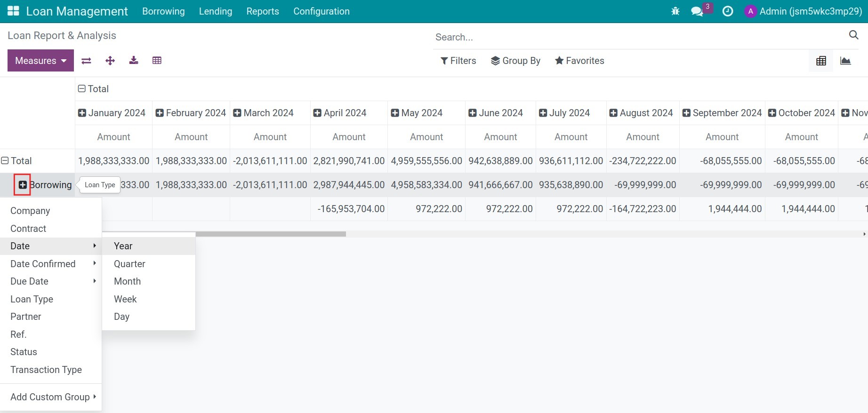Open the Group By dropdown
This screenshot has height=413, width=868.
[x=515, y=61]
